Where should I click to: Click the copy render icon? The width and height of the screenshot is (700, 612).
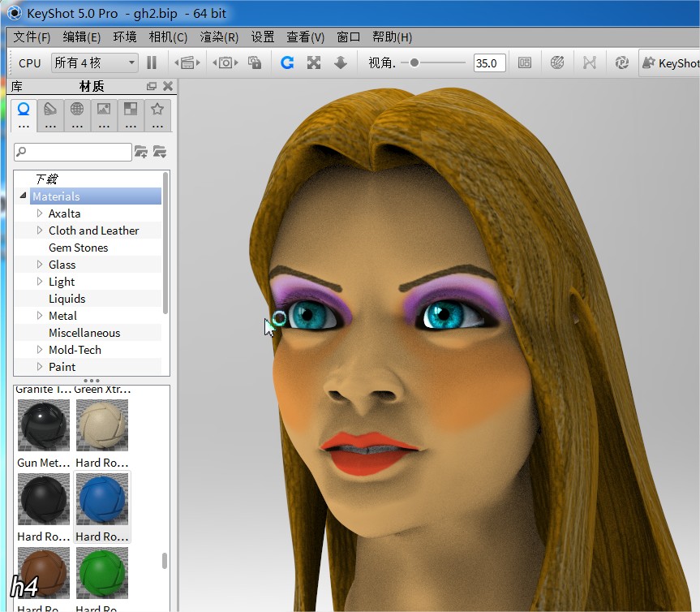(x=255, y=62)
